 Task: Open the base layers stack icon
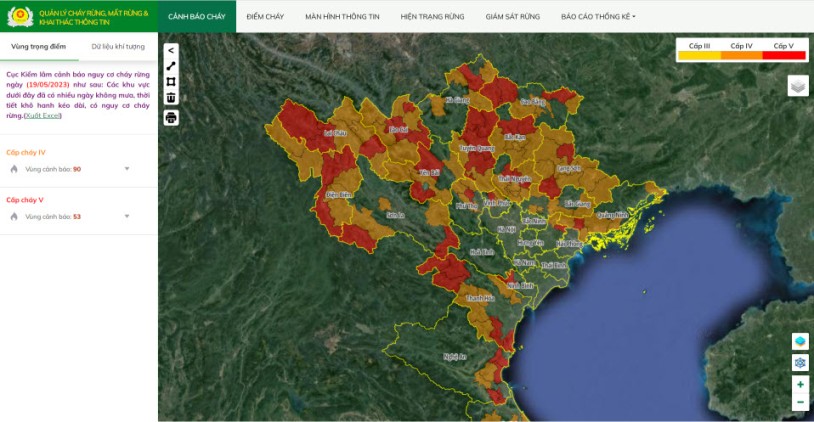(x=798, y=86)
